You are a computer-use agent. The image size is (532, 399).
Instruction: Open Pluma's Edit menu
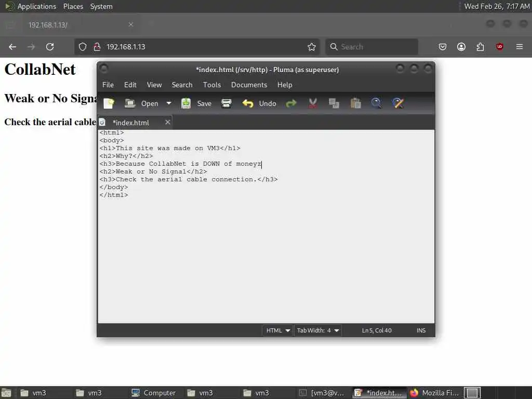(130, 85)
